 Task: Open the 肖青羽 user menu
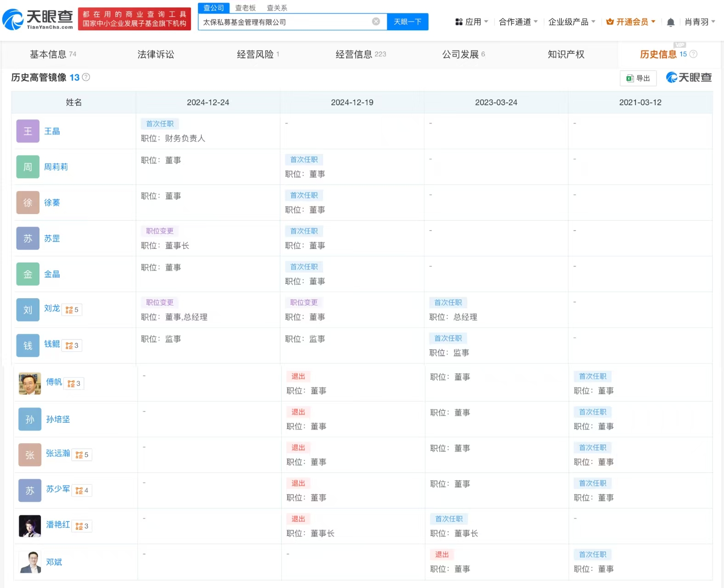click(x=700, y=22)
